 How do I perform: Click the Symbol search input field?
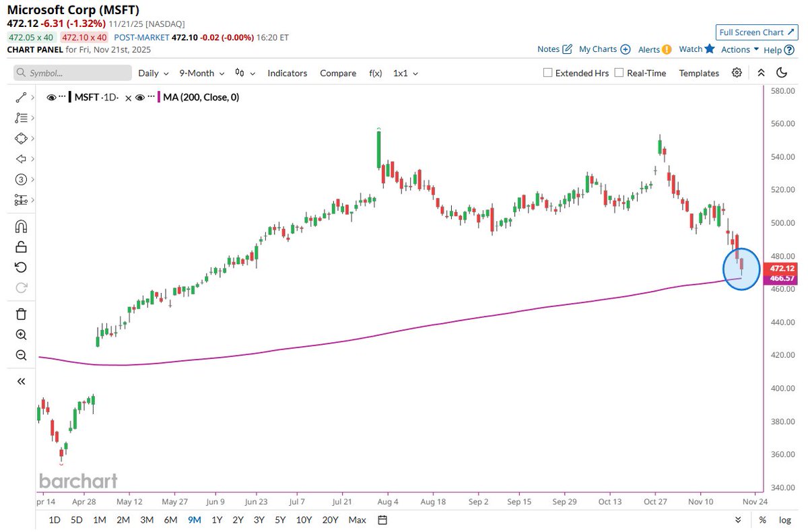[73, 73]
